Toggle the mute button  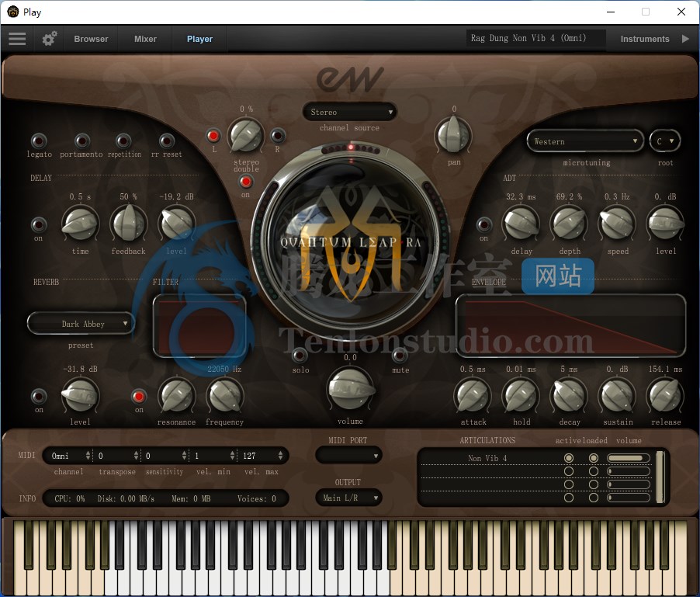(400, 356)
